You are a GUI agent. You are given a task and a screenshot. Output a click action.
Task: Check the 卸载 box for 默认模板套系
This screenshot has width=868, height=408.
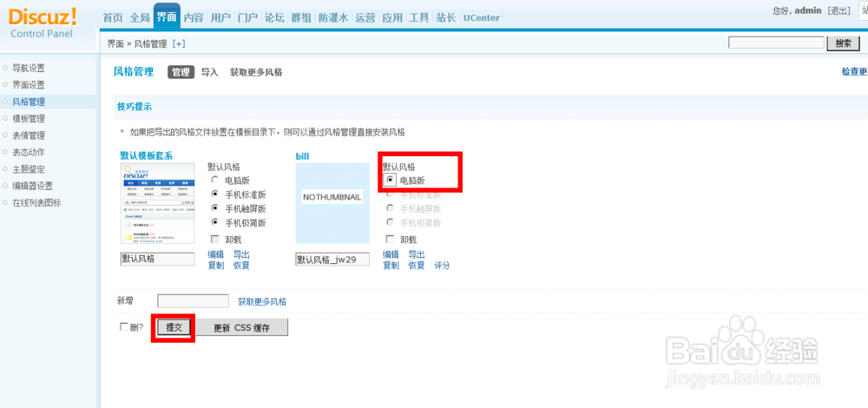tap(214, 239)
